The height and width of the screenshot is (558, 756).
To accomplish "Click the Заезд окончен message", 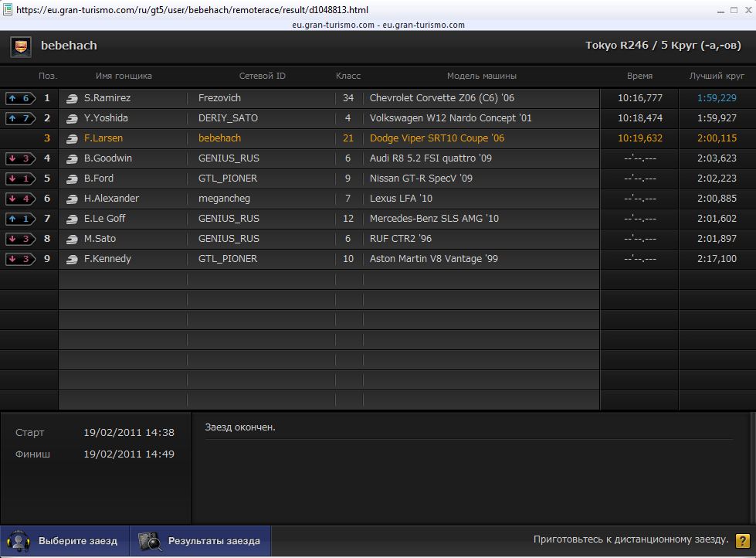I will tap(240, 427).
